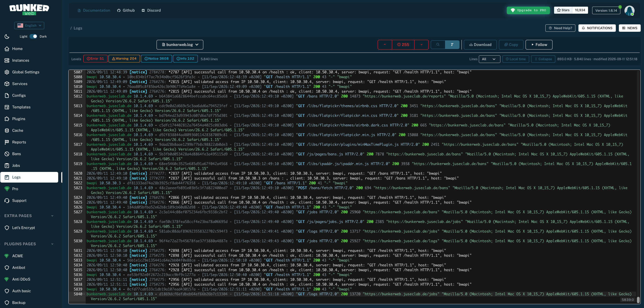Viewport: 644px width, 308px height.
Task: Click log line number 5840
Action: [x=78, y=294]
